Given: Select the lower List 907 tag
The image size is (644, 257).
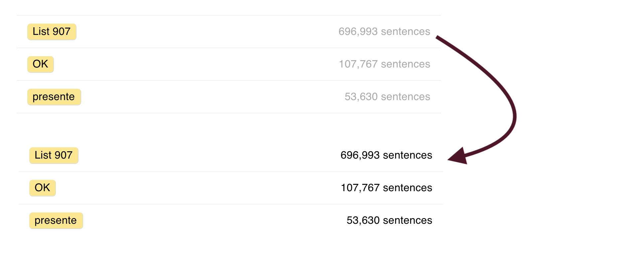Looking at the screenshot, I should (x=54, y=155).
